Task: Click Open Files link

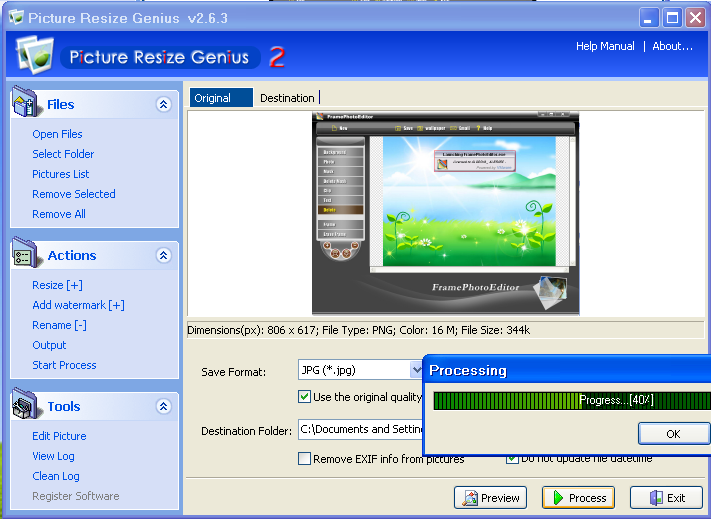Action: [x=57, y=134]
